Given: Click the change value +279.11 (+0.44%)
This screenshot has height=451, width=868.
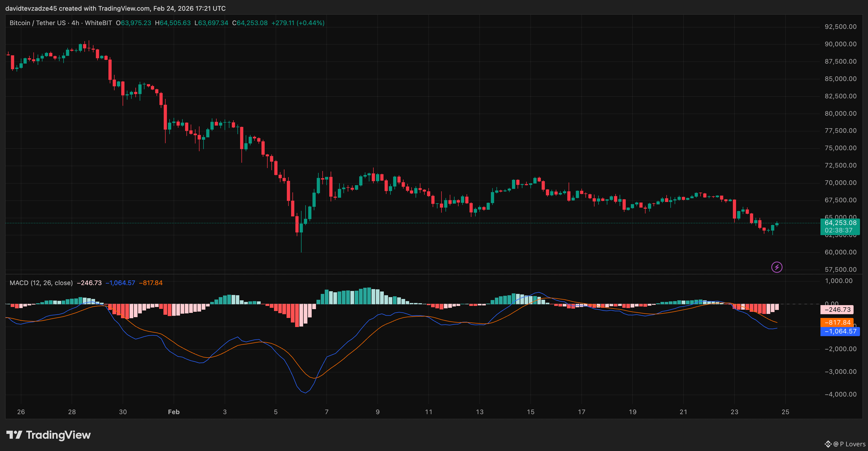Looking at the screenshot, I should pyautogui.click(x=298, y=23).
